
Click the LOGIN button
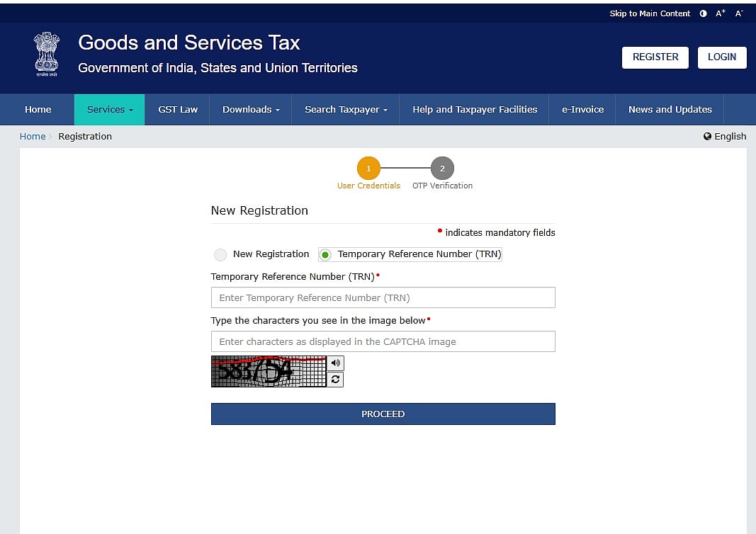point(721,57)
